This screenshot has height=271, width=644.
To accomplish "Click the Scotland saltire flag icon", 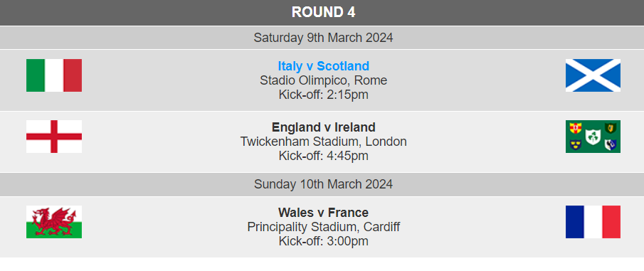I will pos(593,75).
